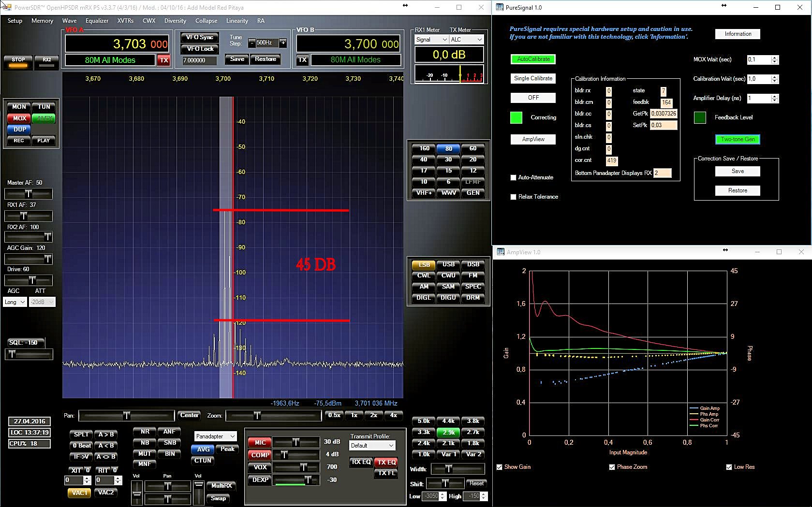Select the Var 1 filter
812x507 pixels.
click(x=448, y=454)
